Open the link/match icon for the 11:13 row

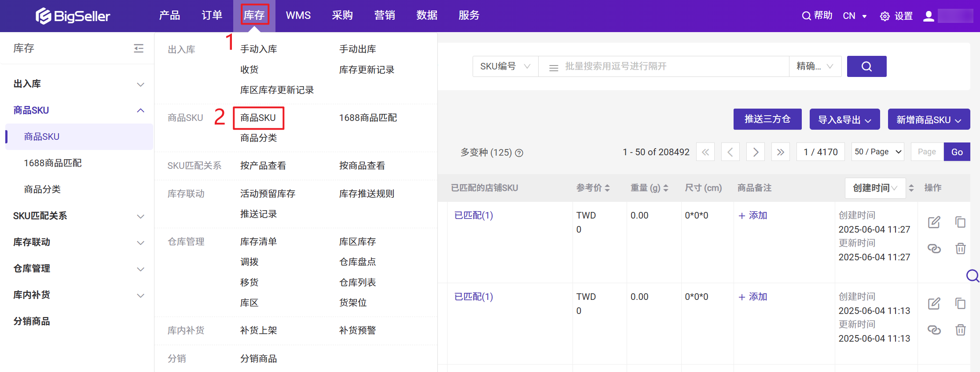(x=934, y=330)
